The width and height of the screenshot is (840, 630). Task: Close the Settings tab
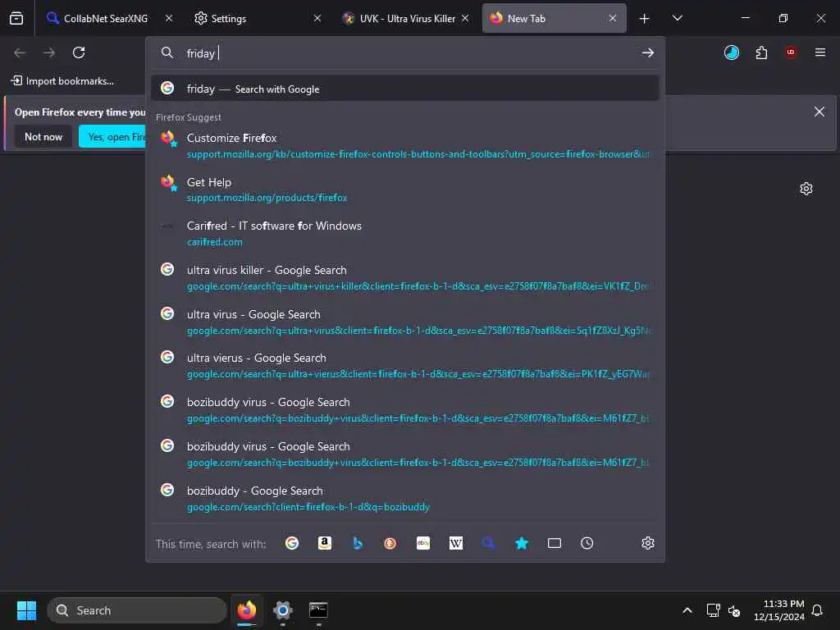(x=317, y=18)
